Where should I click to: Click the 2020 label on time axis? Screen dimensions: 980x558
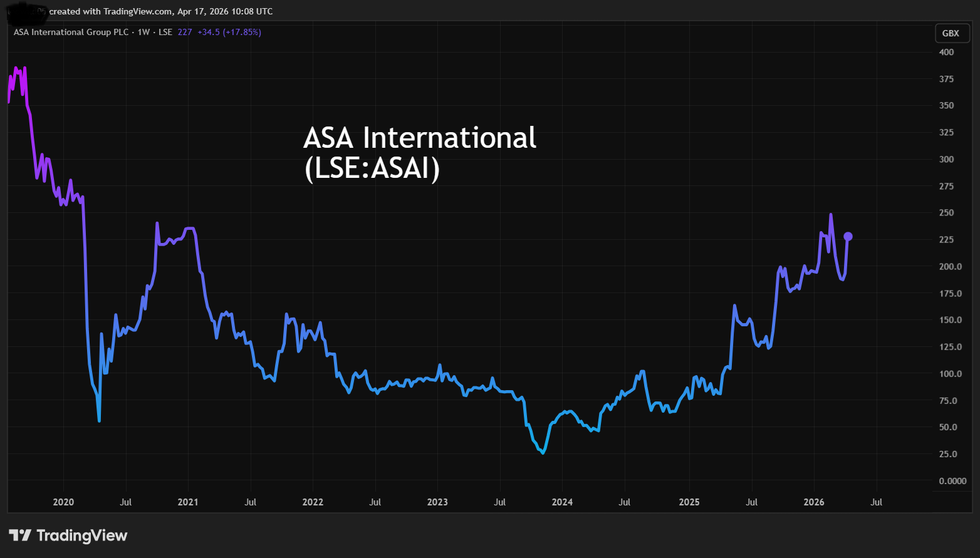click(x=63, y=502)
